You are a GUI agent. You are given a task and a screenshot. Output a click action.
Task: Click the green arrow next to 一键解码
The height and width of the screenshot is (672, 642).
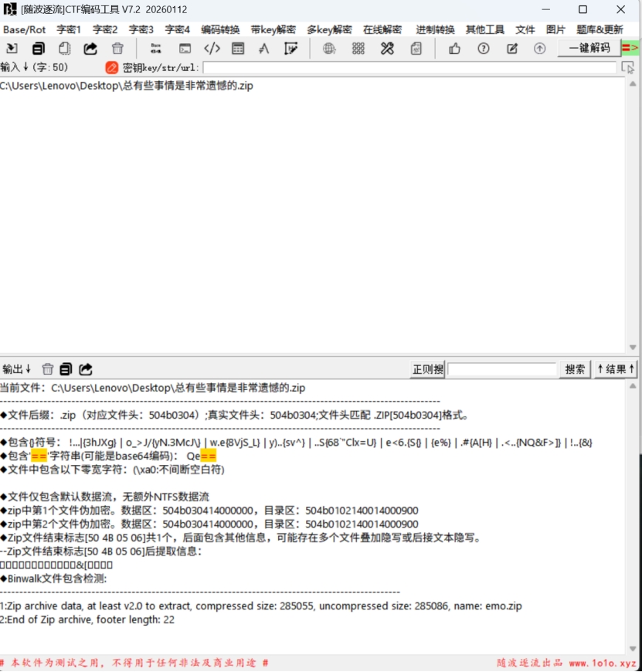[630, 48]
